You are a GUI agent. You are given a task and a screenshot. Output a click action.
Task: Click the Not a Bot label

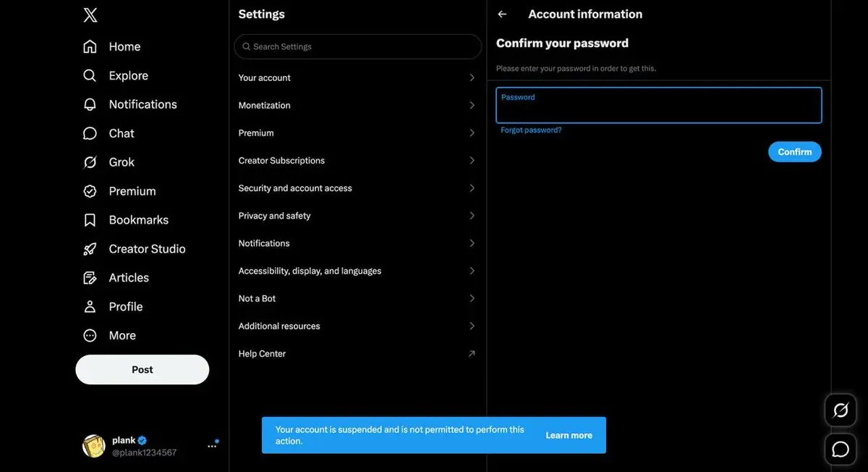(x=257, y=298)
